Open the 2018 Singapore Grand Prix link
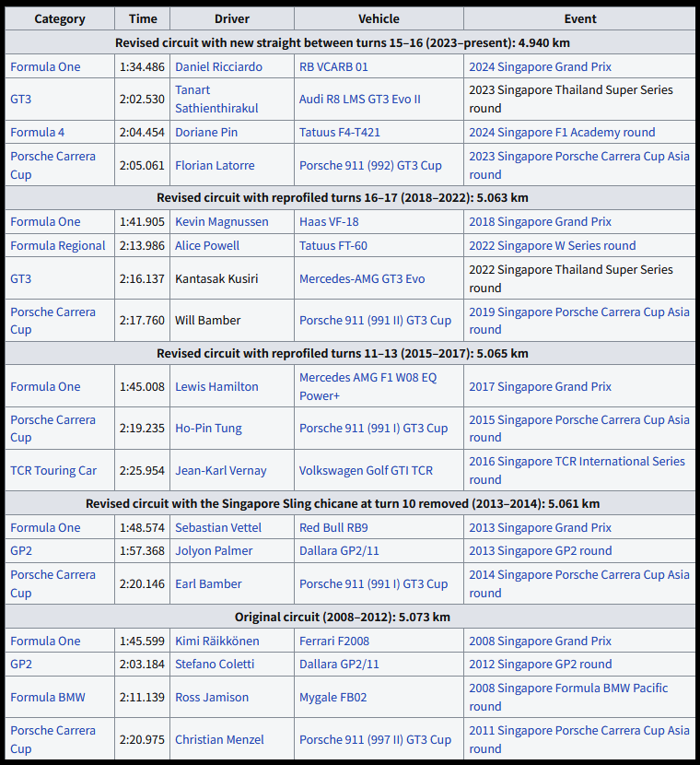 tap(540, 221)
